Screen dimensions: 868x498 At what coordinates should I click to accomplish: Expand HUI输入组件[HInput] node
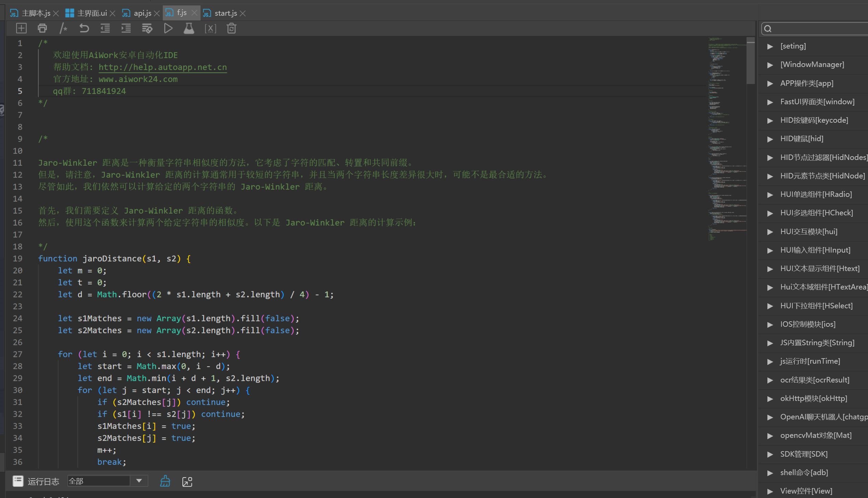770,251
